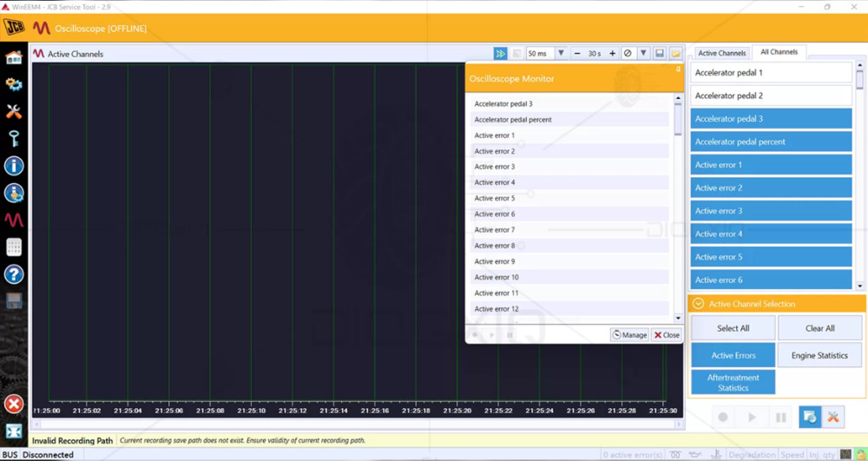Open the recording folder icon in toolbar
This screenshot has width=868, height=461.
point(675,54)
